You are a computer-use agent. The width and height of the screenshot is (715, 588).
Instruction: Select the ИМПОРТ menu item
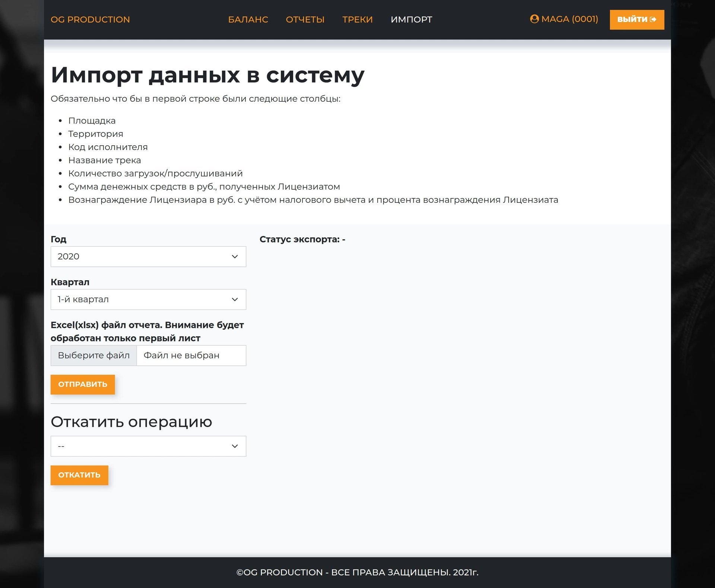[x=411, y=19]
